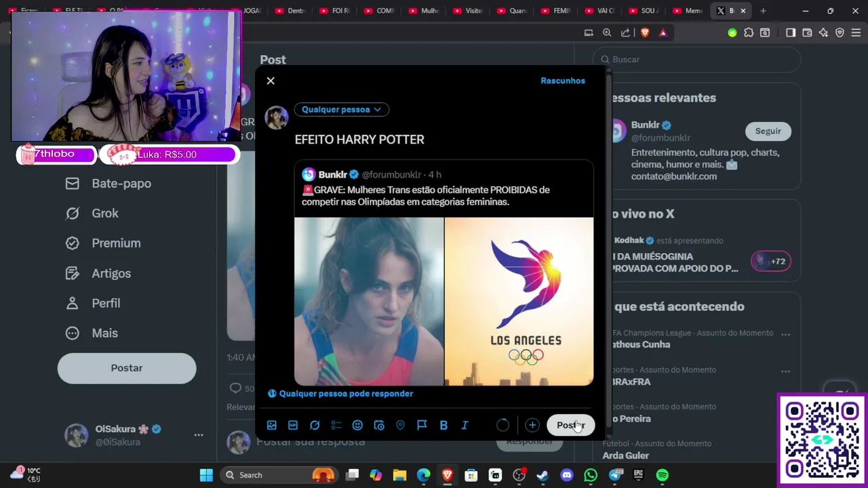
Task: Open Epic Games from taskbar
Action: tap(638, 475)
